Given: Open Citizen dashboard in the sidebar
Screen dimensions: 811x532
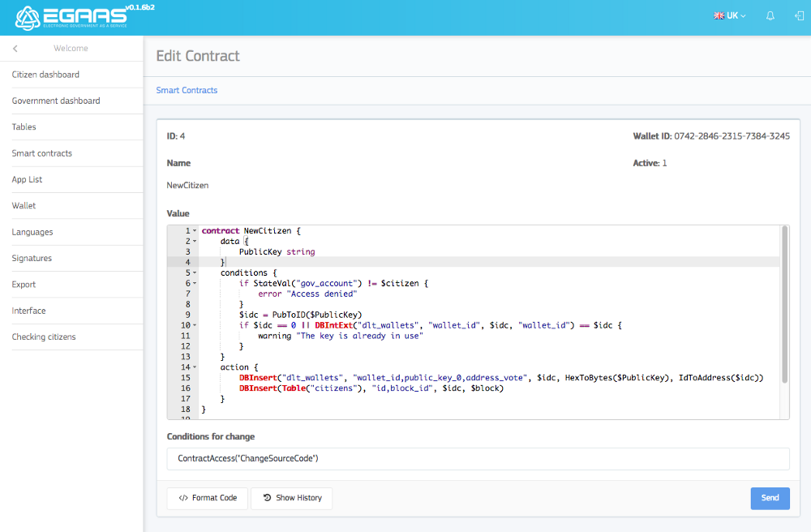Looking at the screenshot, I should point(45,75).
